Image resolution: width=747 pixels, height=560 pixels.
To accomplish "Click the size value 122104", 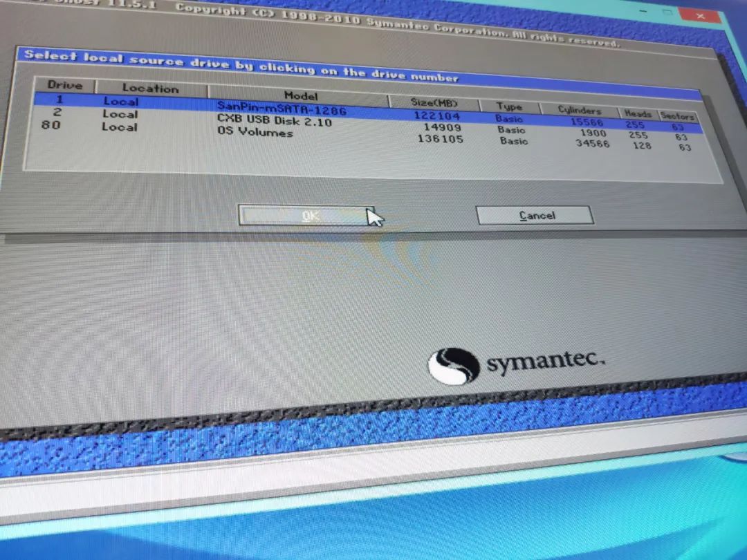I will (437, 115).
